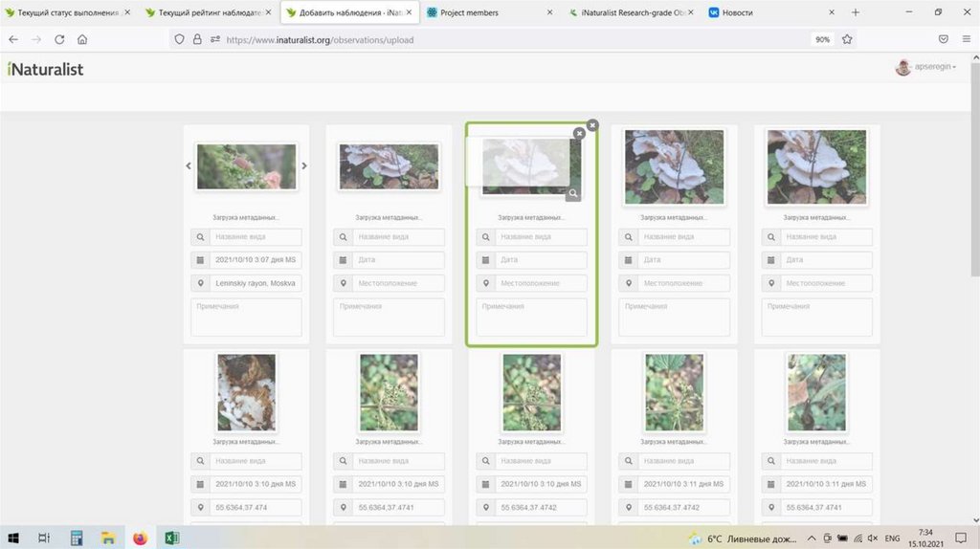Switch to Текущий рейтинг наблюдателей tab
Screen dimensions: 980x549
pos(208,12)
